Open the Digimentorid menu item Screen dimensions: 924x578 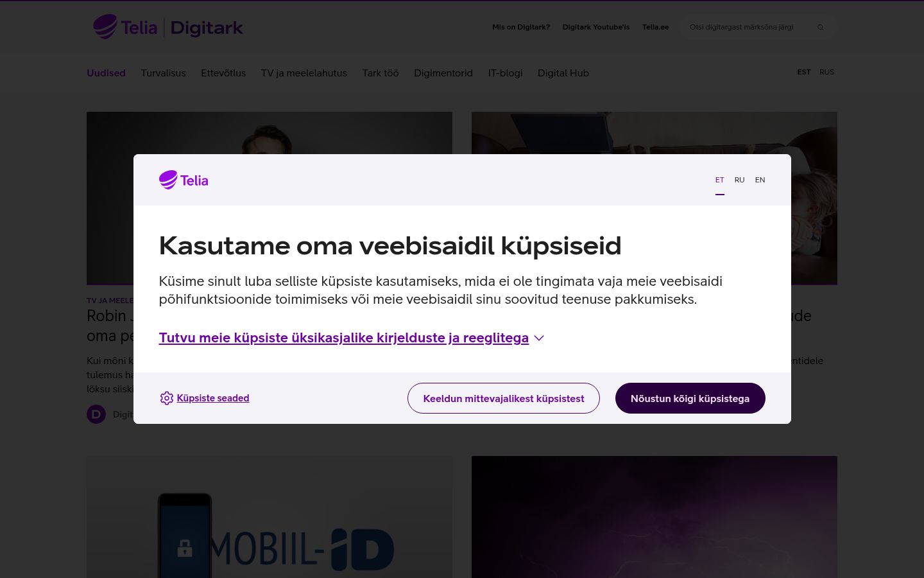(443, 73)
